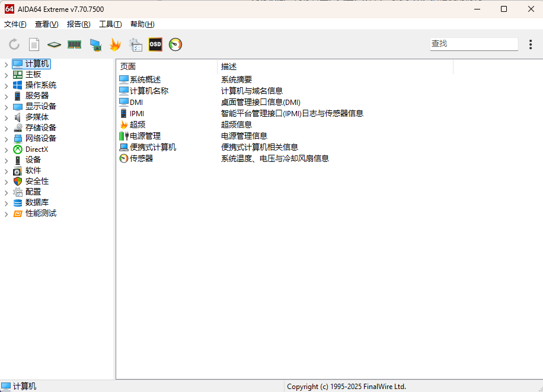Click the 电源管理信息 description text
This screenshot has width=543, height=392.
[244, 136]
